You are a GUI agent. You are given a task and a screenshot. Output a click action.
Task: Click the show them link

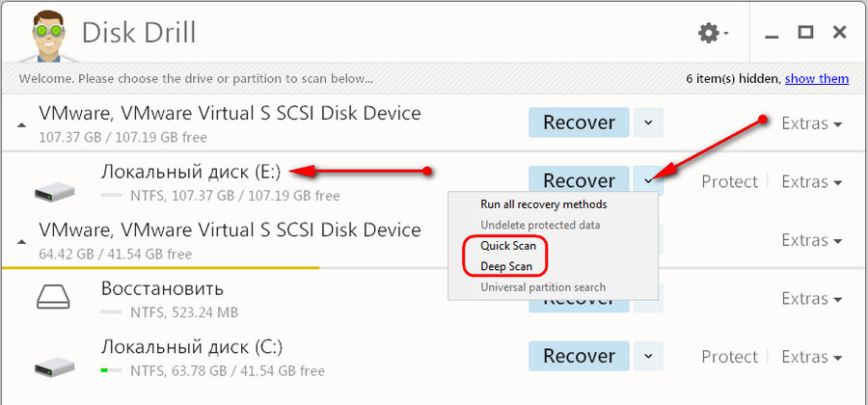[817, 78]
